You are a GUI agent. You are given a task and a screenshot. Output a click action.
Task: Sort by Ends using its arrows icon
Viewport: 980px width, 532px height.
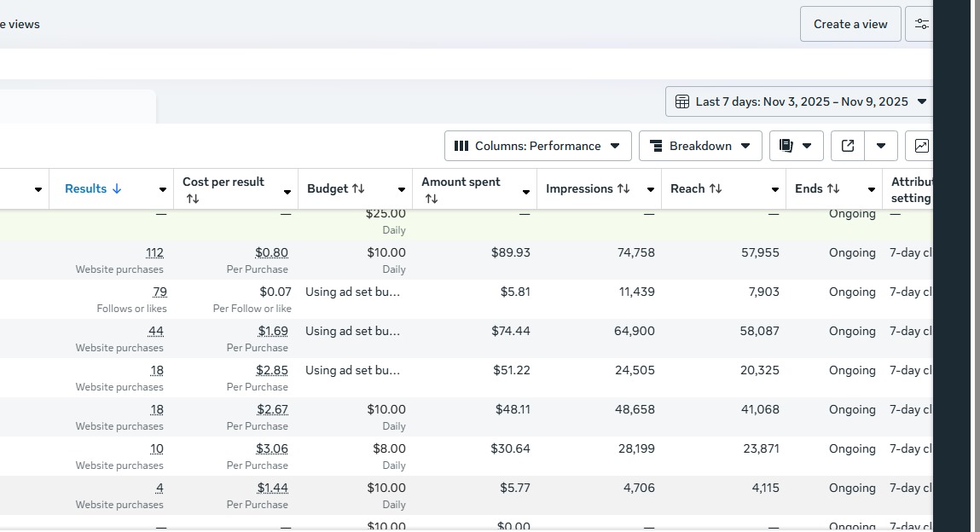(x=833, y=188)
